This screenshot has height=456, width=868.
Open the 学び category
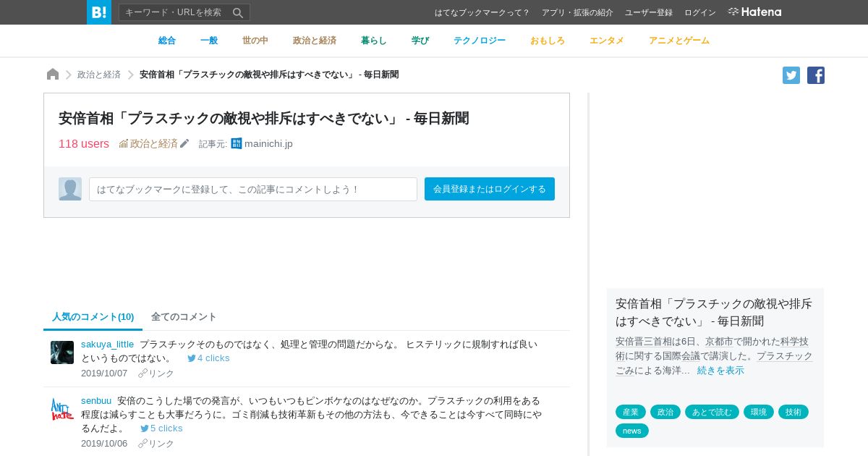(x=420, y=41)
